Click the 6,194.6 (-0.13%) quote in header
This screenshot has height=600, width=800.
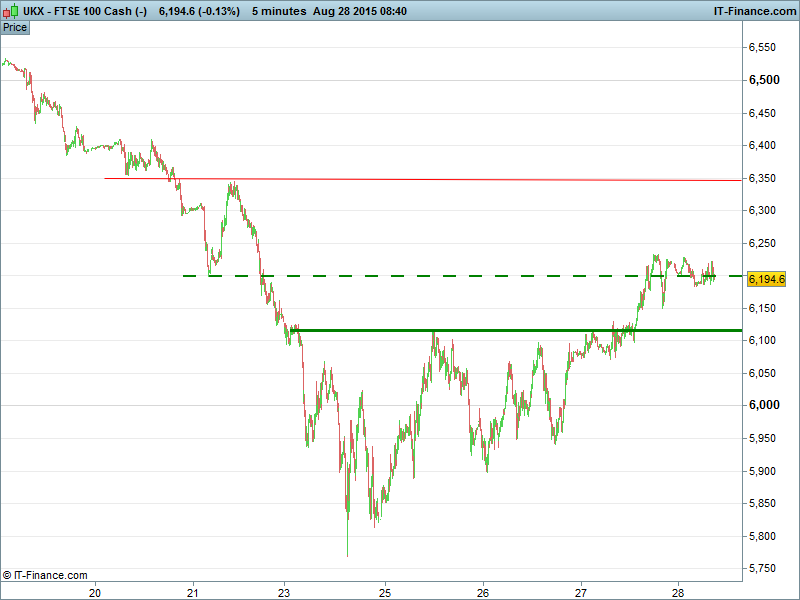(x=199, y=10)
